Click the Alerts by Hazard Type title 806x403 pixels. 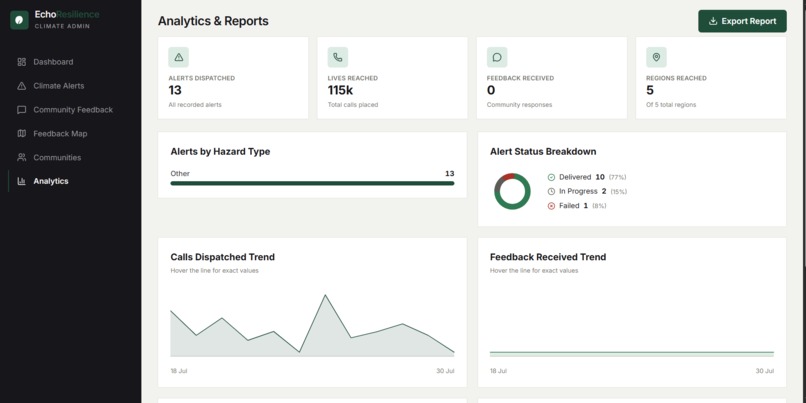220,152
